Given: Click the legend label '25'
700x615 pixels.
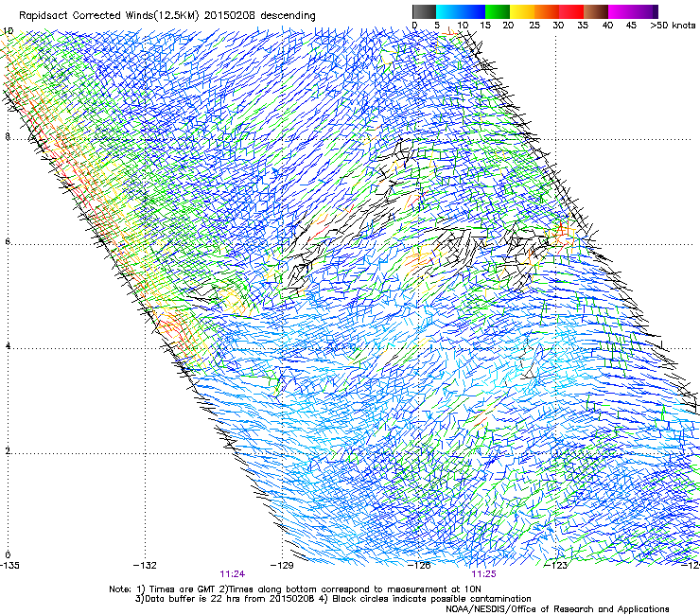Looking at the screenshot, I should point(534,26).
